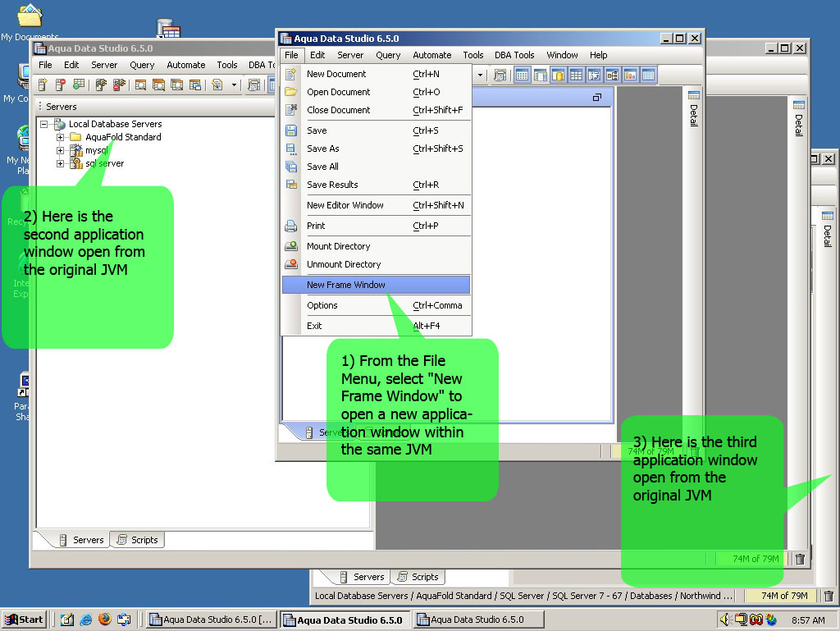The width and height of the screenshot is (840, 631).
Task: Activate first Aqua Data Studio taskbar button
Action: click(x=212, y=620)
